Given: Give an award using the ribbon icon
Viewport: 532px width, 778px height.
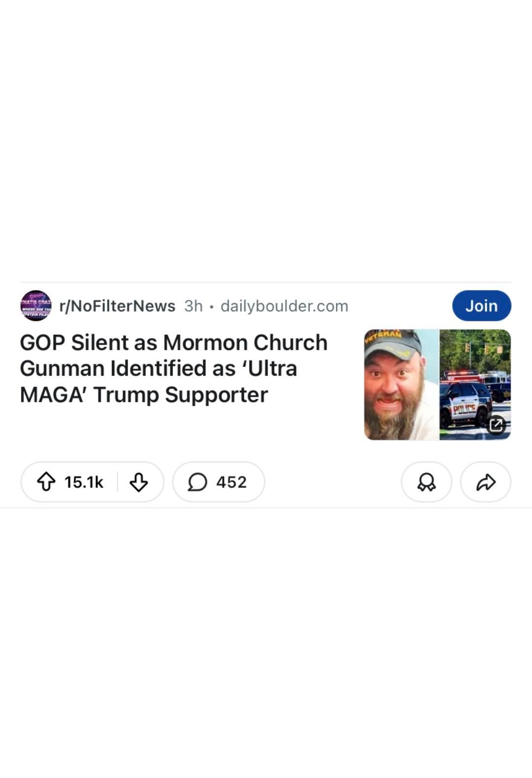Looking at the screenshot, I should click(426, 482).
